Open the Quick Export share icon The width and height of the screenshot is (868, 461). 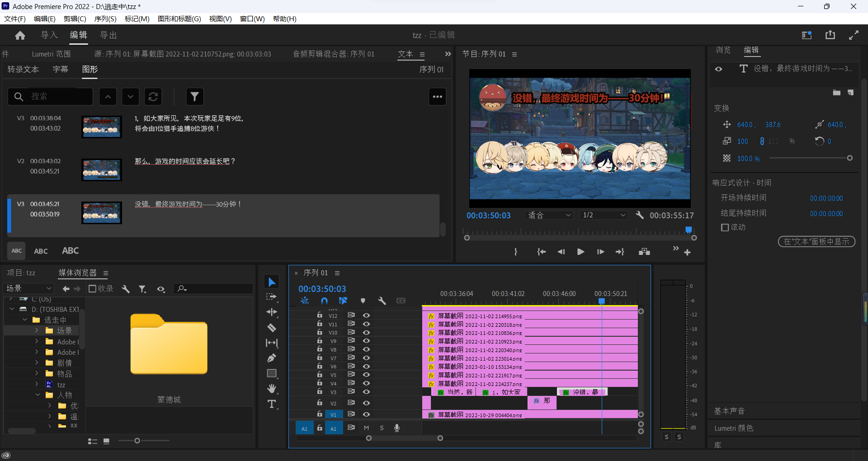click(830, 35)
